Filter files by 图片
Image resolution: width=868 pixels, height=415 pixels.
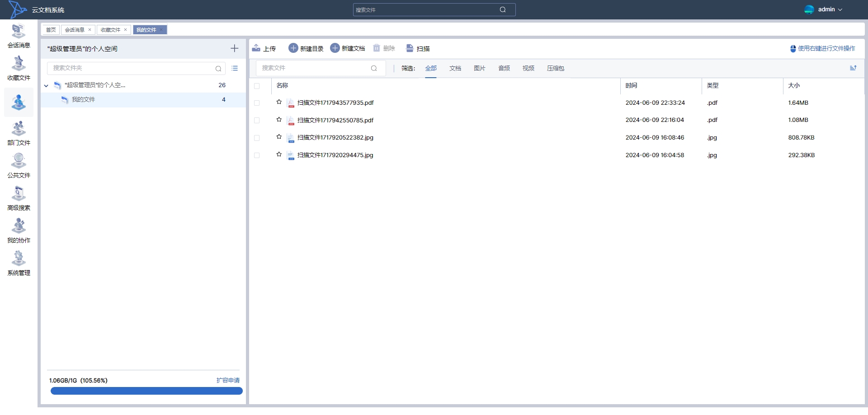(x=480, y=68)
